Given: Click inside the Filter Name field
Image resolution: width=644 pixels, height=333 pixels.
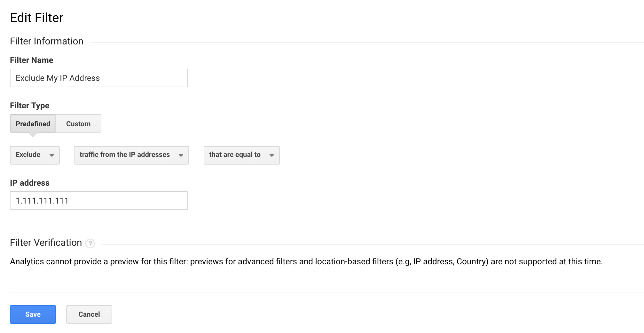Looking at the screenshot, I should click(98, 78).
